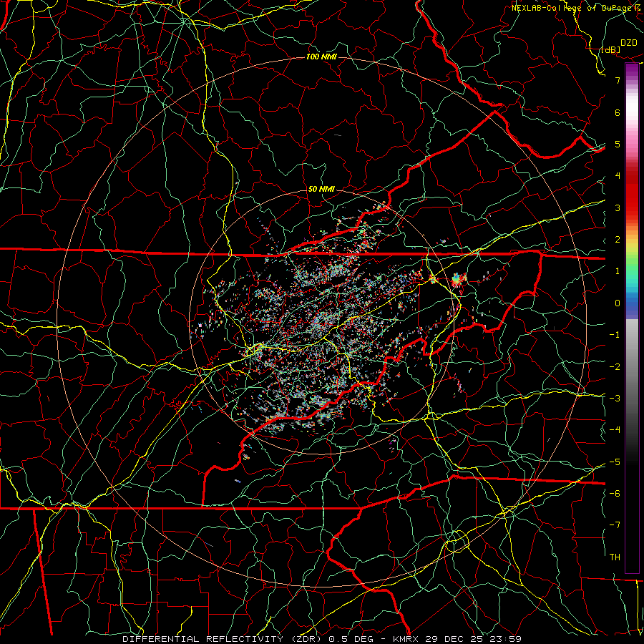Click the "2" value on the ZDR scale

coord(618,240)
